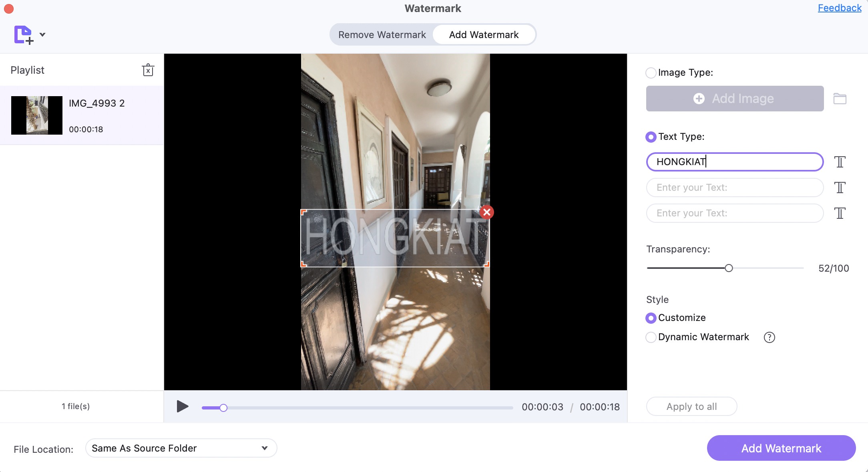This screenshot has width=868, height=472.
Task: Drag the Transparency slider left
Action: coord(727,268)
